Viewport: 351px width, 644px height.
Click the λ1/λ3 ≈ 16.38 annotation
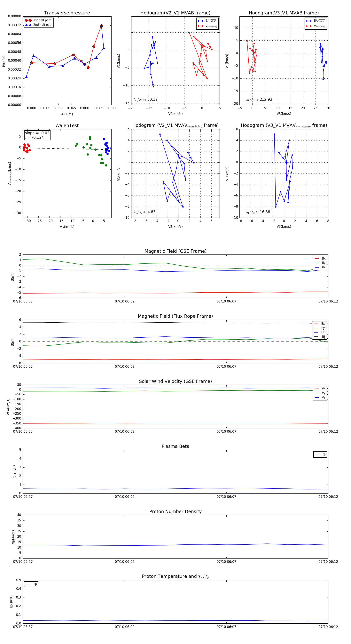coord(258,212)
